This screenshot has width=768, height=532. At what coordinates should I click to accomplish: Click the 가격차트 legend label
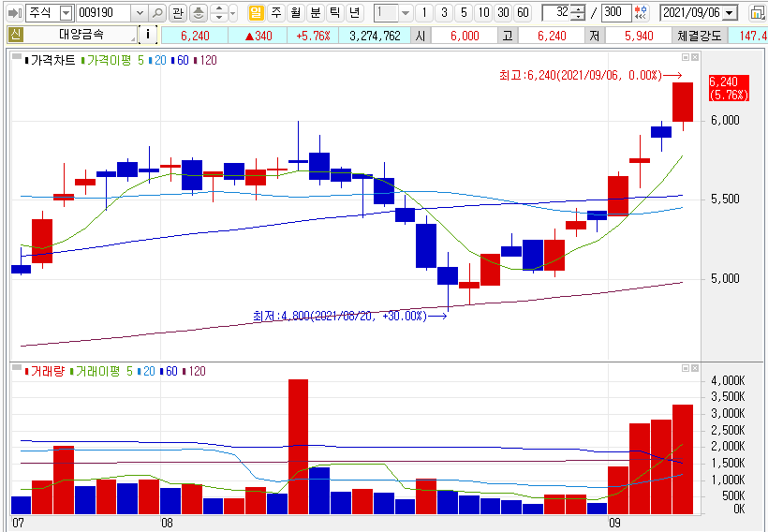click(x=50, y=60)
